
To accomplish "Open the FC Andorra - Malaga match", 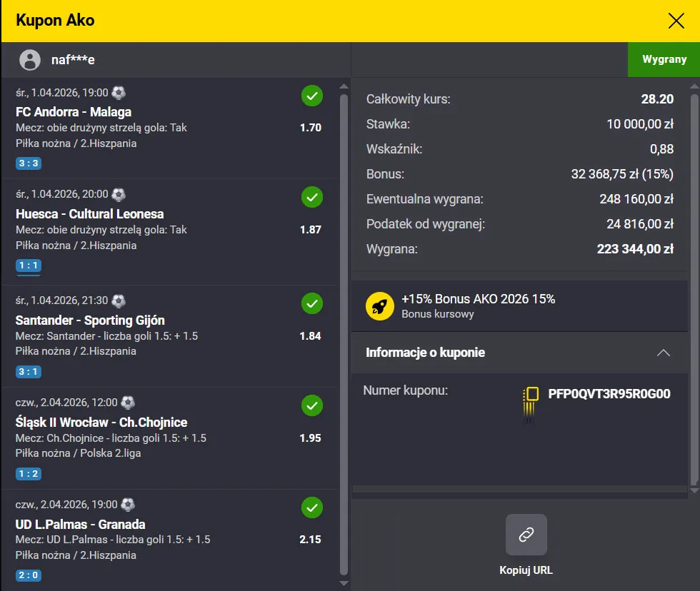I will pyautogui.click(x=74, y=112).
